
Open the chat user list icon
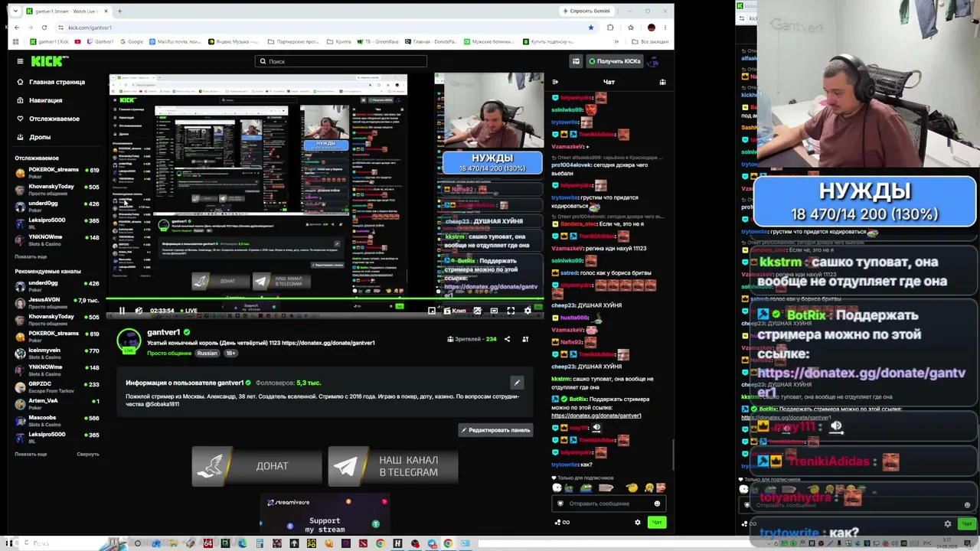coord(662,82)
